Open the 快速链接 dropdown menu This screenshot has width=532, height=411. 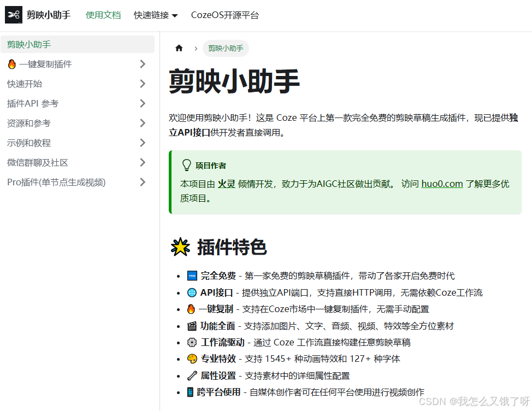coord(156,15)
